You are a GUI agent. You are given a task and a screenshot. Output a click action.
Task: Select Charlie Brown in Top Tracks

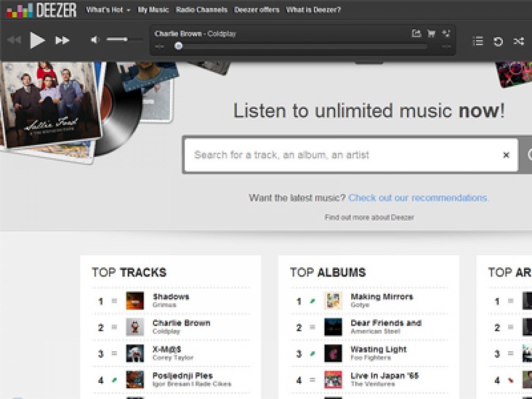click(181, 323)
